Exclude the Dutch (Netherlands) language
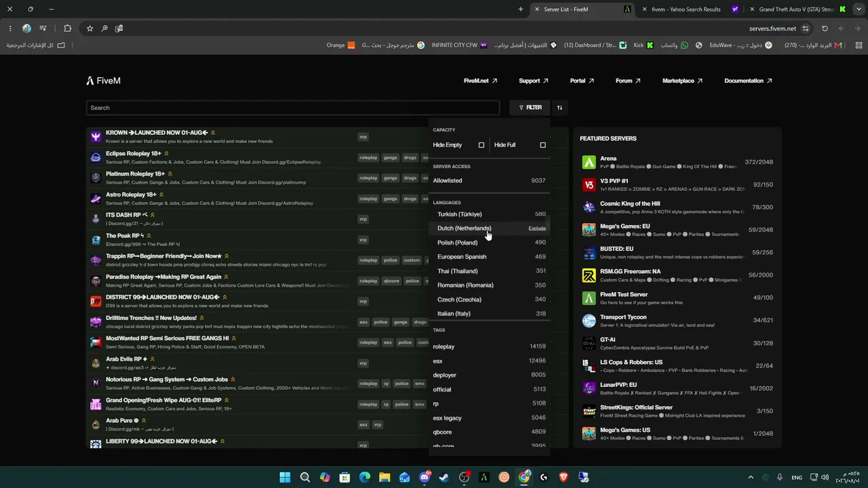 (537, 228)
